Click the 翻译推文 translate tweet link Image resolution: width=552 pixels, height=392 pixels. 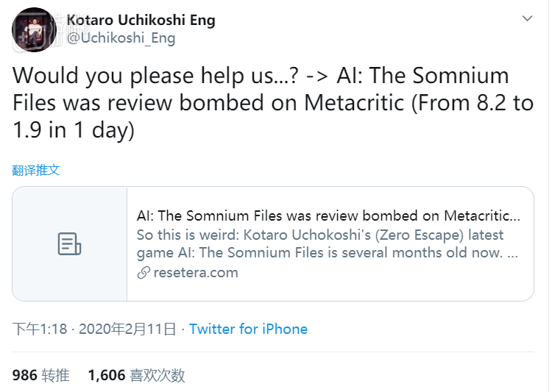[x=36, y=170]
